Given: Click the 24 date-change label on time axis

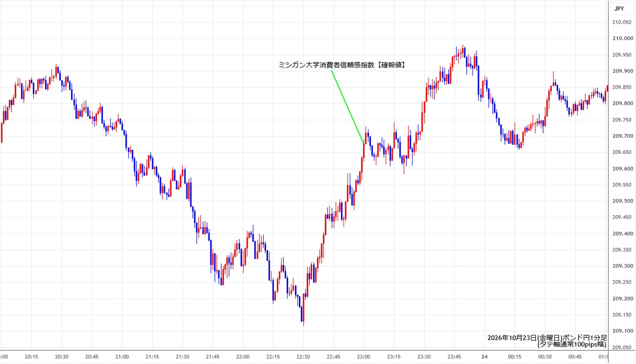Looking at the screenshot, I should pos(484,357).
